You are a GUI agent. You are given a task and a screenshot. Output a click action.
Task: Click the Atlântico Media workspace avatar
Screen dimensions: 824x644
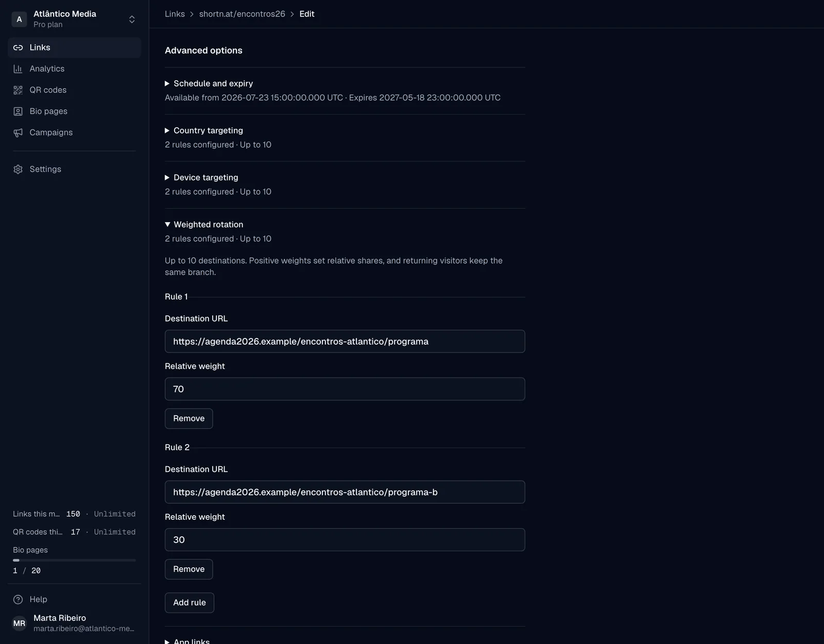coord(19,19)
